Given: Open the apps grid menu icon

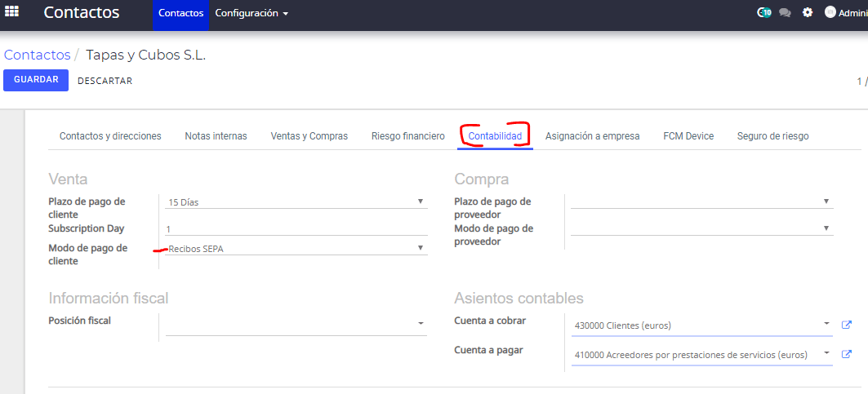Looking at the screenshot, I should click(x=11, y=11).
